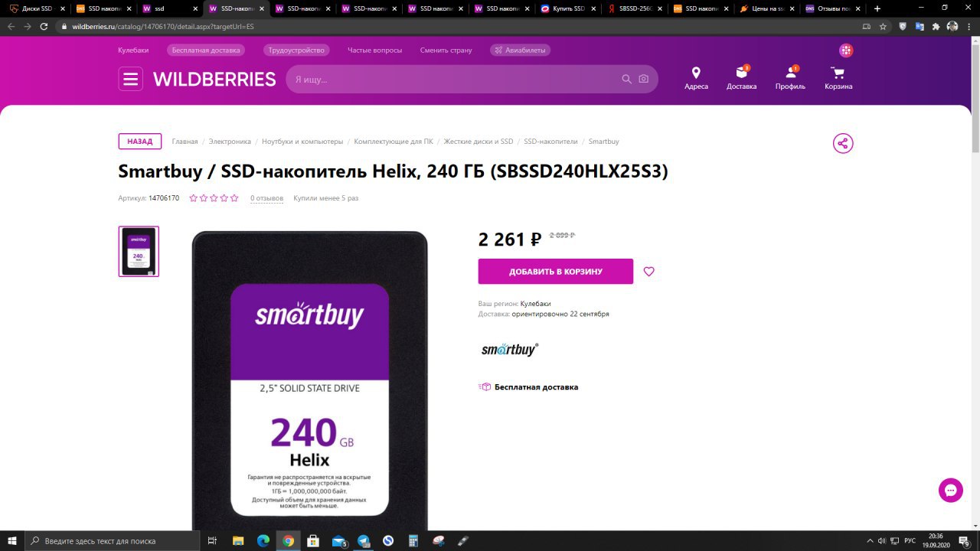The height and width of the screenshot is (551, 980).
Task: Open Chrome from the Windows taskbar
Action: 288,541
